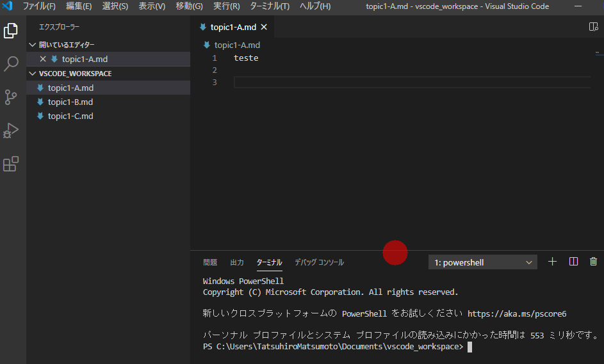Screen dimensions: 604x364
Task: Split the terminal panel
Action: (573, 262)
